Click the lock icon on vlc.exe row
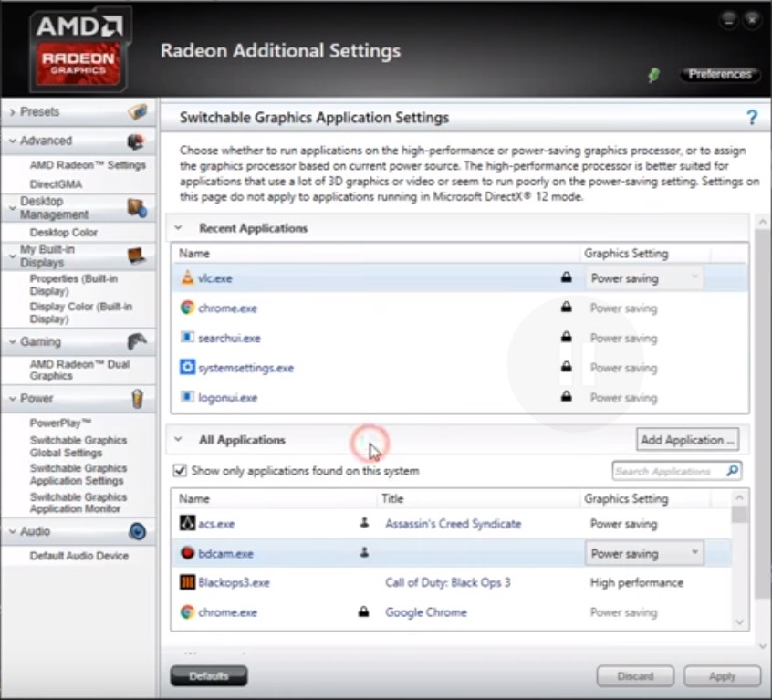Screen dimensions: 772x700 pyautogui.click(x=566, y=277)
